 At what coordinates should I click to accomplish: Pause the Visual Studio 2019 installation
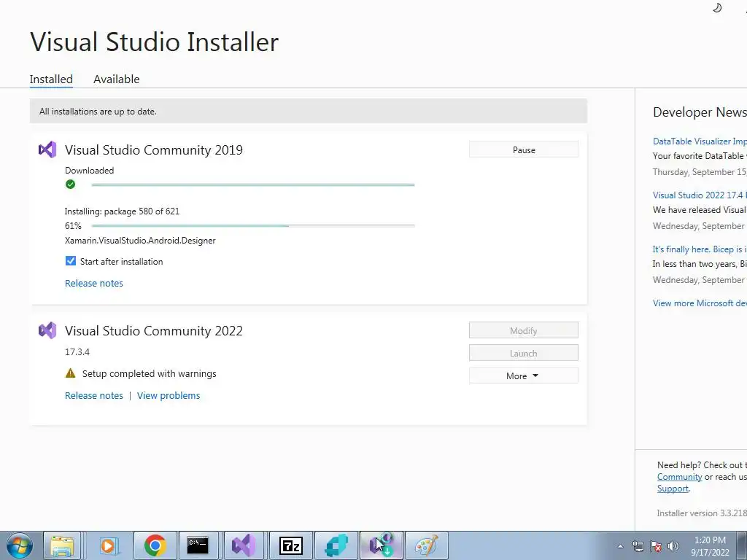click(x=524, y=149)
